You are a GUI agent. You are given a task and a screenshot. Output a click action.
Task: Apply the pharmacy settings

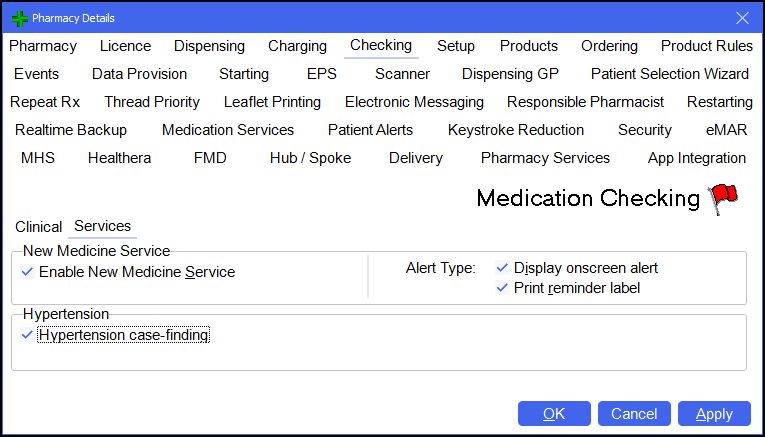click(x=714, y=414)
